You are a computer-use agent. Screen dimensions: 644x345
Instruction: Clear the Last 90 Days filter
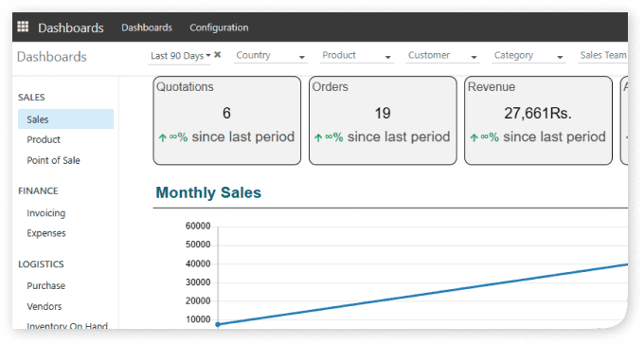[x=218, y=55]
